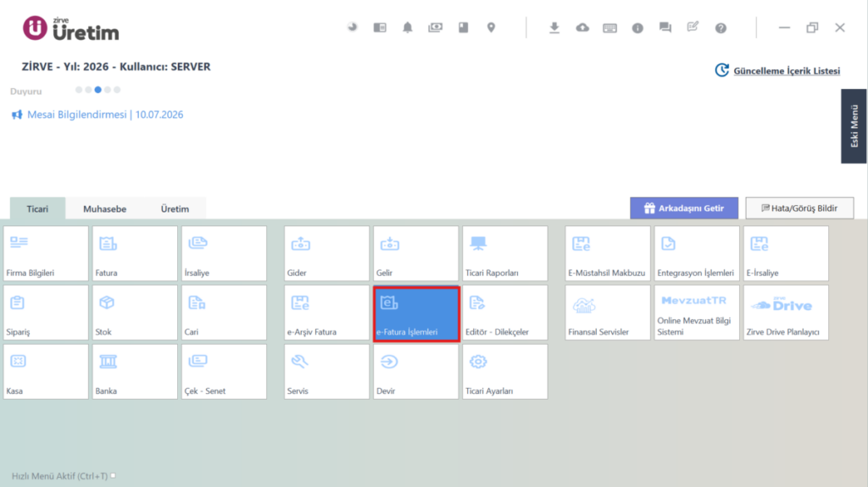Open Finansal Servisler tile

tap(608, 313)
